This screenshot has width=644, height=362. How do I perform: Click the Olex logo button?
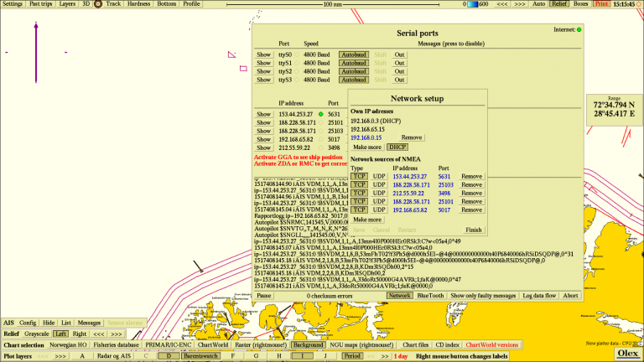coord(627,353)
